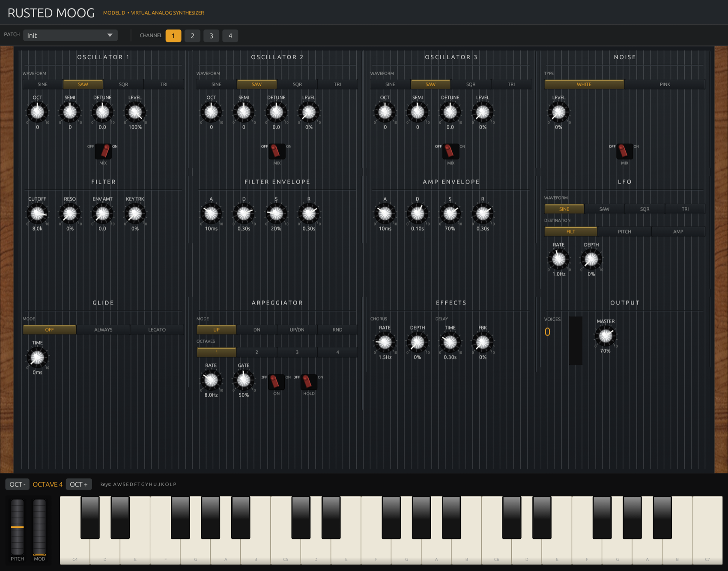Click the LFO RATE knob

click(558, 259)
